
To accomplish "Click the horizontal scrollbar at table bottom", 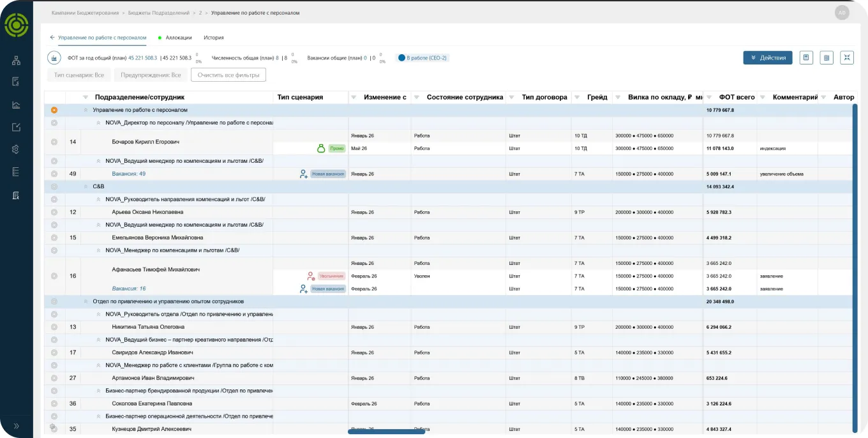I will (386, 432).
